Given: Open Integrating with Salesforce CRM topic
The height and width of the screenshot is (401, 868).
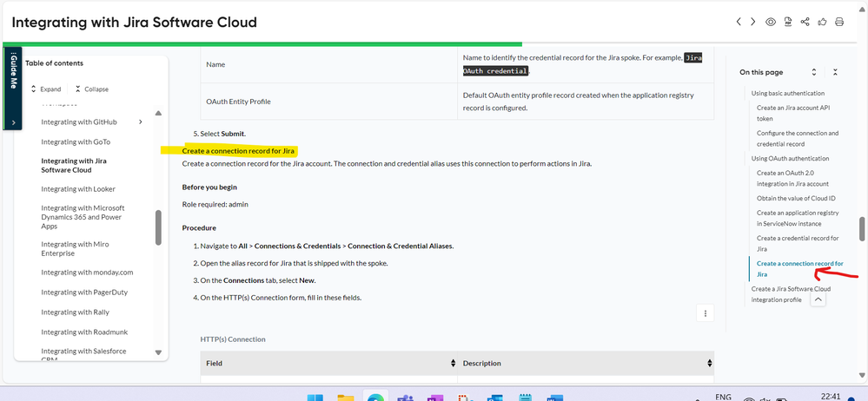Looking at the screenshot, I should point(83,354).
